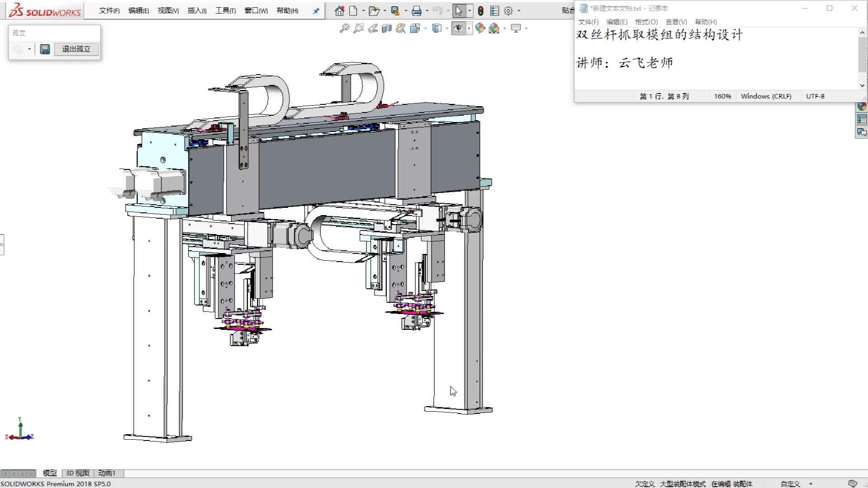
Task: Select the Zoom to Area tool
Action: click(359, 28)
